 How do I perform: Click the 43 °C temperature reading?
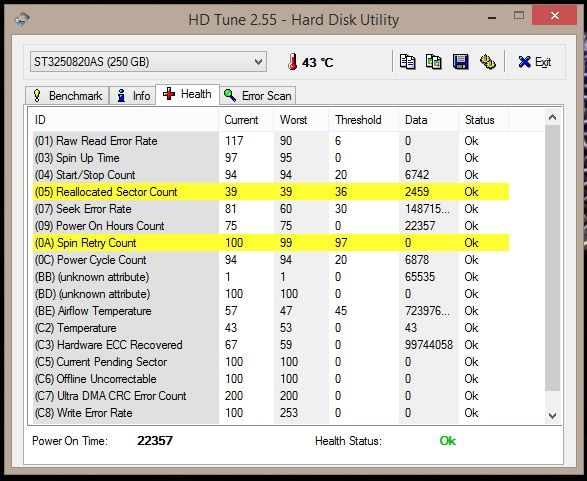coord(317,62)
